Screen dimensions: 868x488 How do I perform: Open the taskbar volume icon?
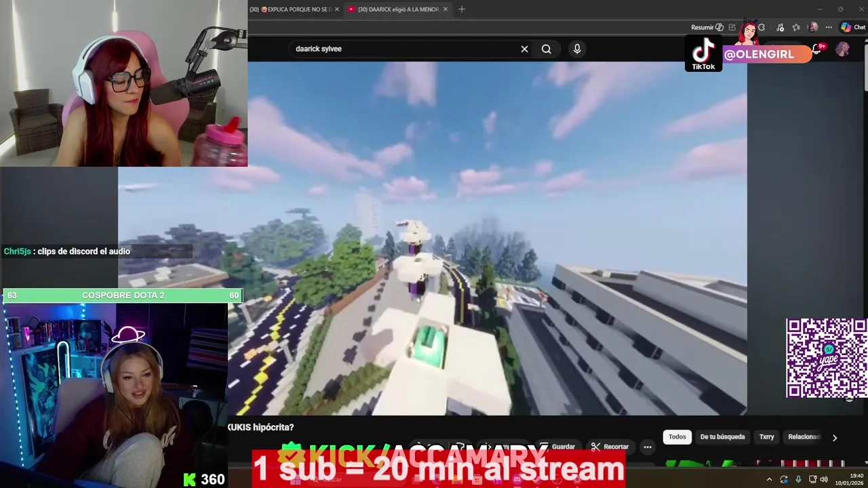point(824,479)
